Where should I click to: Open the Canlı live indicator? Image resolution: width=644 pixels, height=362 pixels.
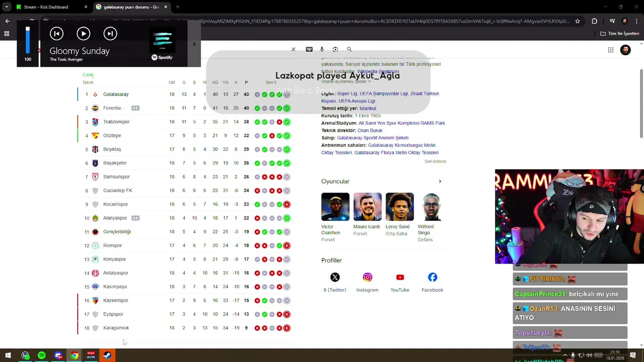pos(88,75)
